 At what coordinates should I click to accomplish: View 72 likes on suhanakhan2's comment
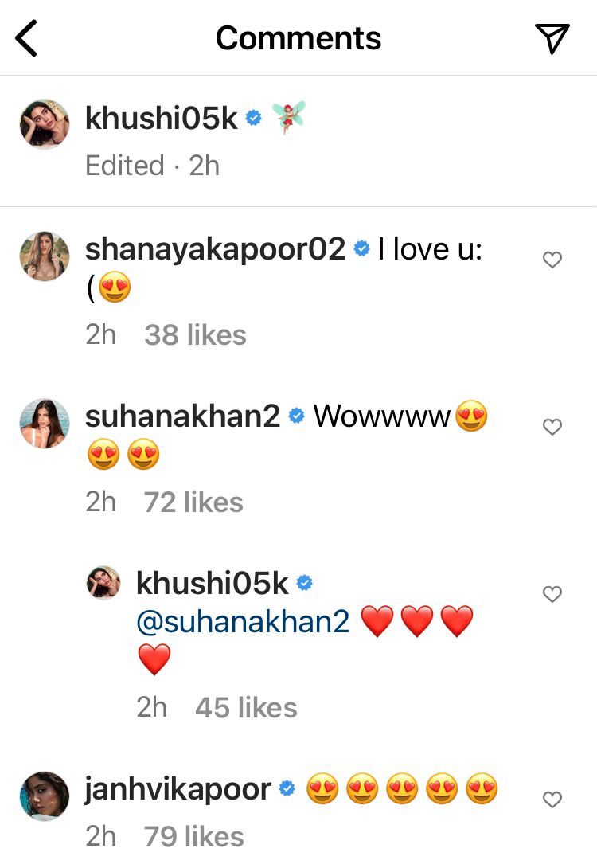193,502
